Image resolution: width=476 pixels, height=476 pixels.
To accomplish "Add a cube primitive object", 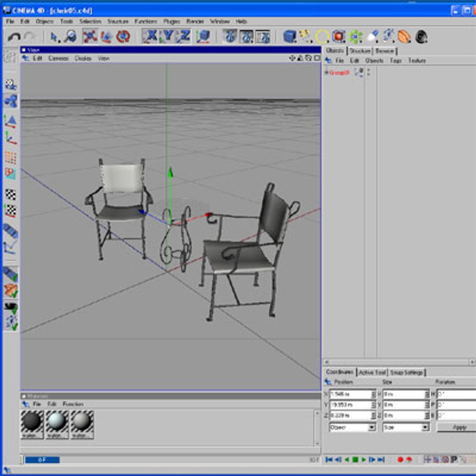I will click(x=289, y=37).
